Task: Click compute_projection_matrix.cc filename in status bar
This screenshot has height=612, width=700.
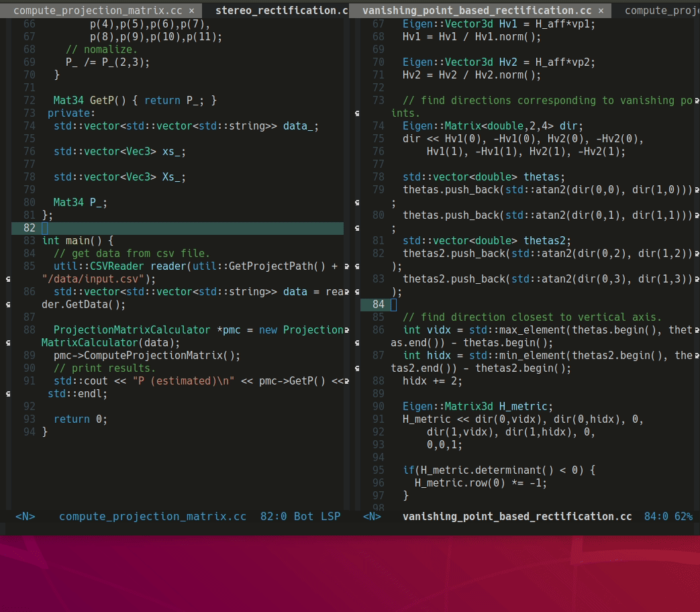Action: pyautogui.click(x=152, y=517)
